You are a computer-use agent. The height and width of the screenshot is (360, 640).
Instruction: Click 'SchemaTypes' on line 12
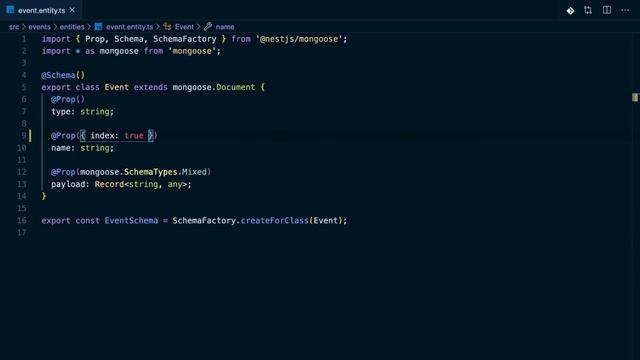pos(151,172)
